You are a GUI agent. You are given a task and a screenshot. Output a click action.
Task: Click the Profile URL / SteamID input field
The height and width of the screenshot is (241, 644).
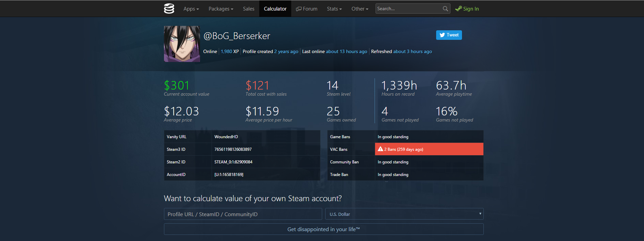tap(243, 214)
